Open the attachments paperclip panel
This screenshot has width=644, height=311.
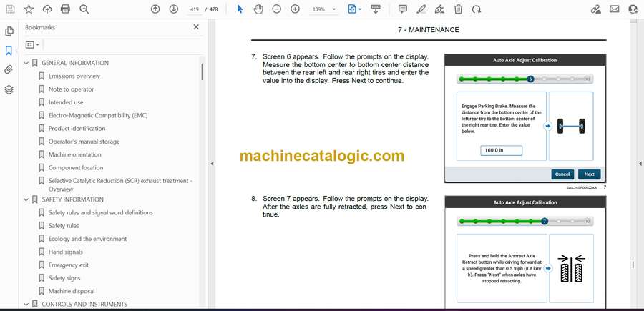point(9,70)
